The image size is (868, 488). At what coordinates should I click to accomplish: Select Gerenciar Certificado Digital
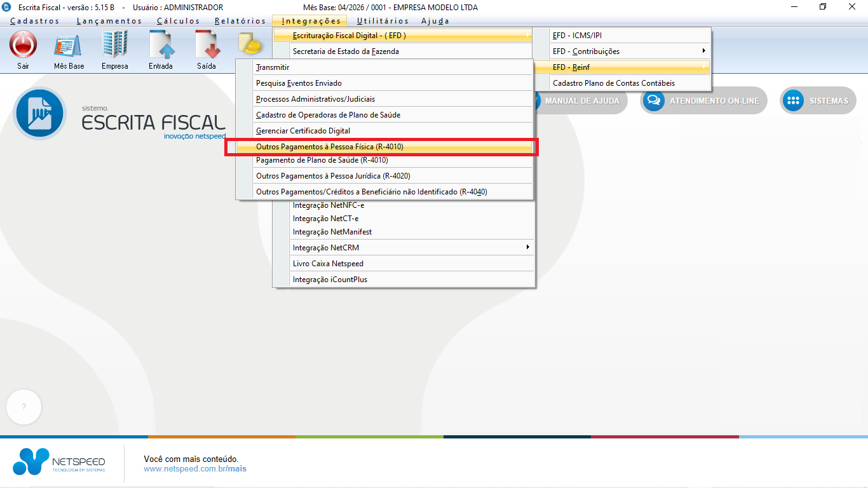point(302,131)
